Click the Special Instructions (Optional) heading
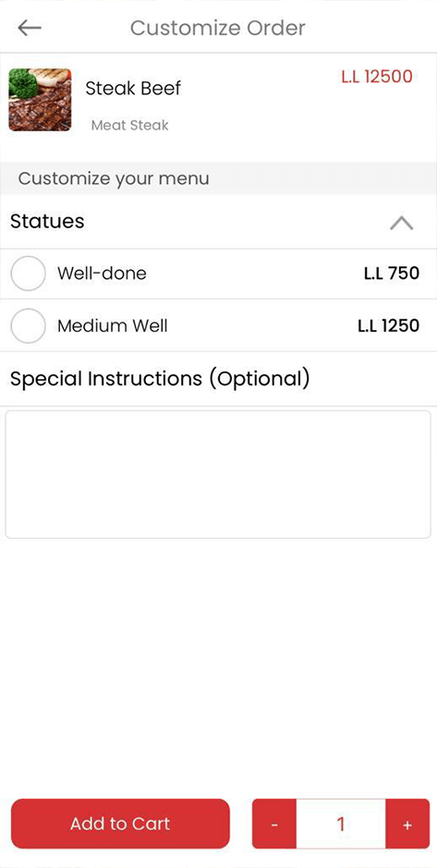The image size is (437, 868). click(161, 379)
